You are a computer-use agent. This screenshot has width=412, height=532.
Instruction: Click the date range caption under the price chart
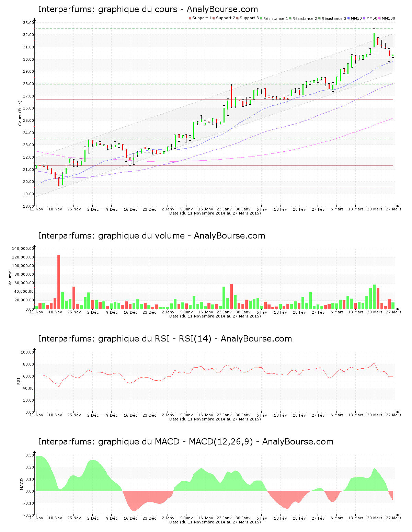tap(215, 213)
